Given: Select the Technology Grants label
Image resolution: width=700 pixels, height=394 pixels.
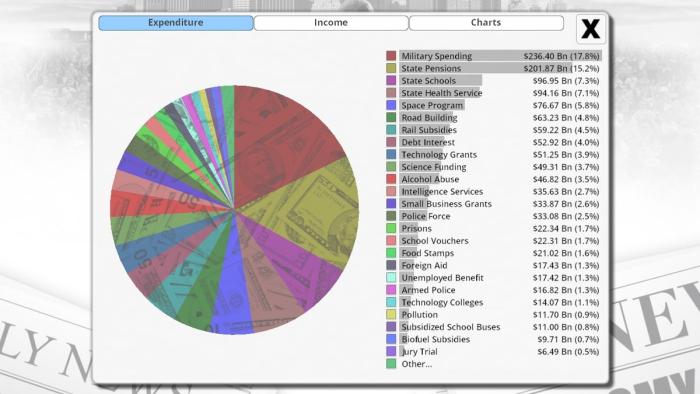Looking at the screenshot, I should click(x=439, y=154).
